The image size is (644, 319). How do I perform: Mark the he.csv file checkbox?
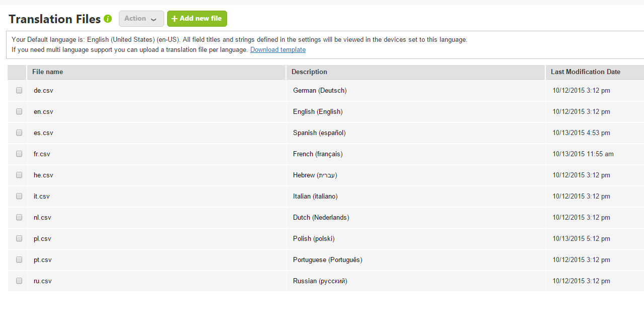(19, 175)
